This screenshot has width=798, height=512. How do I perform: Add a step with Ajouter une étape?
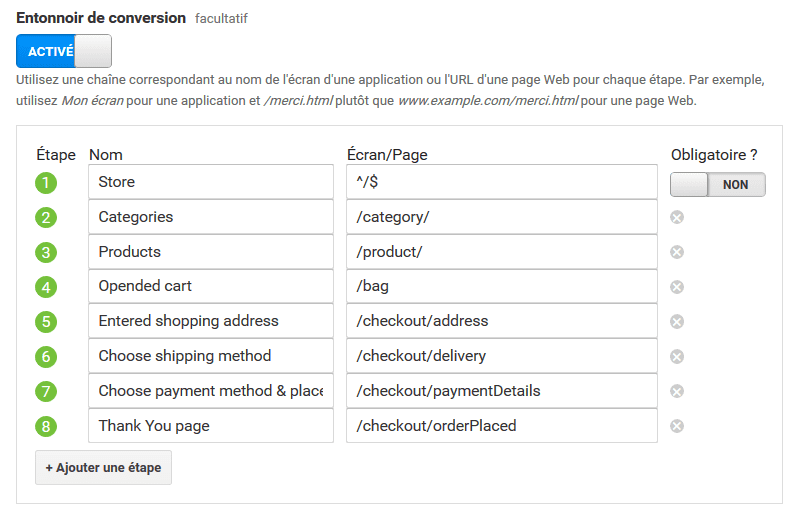(x=103, y=468)
